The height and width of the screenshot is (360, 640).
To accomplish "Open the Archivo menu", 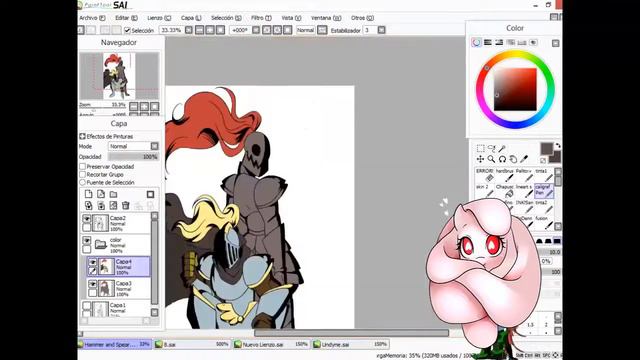I will coord(92,18).
